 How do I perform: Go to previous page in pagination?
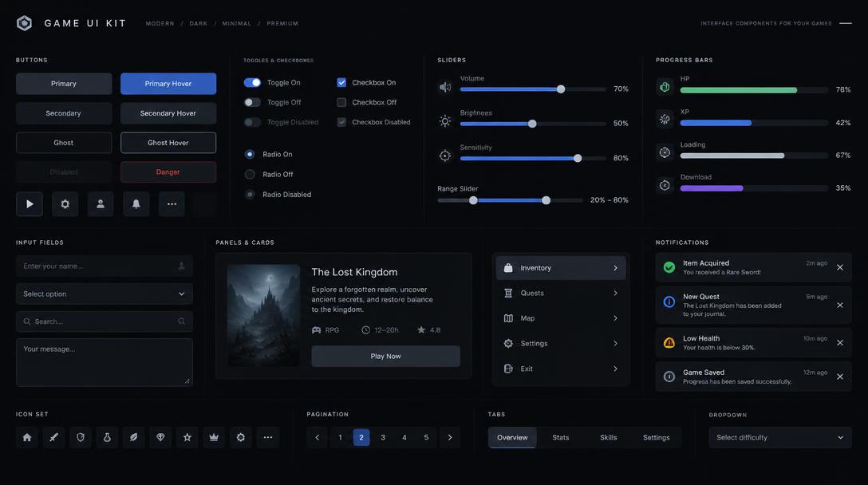tap(318, 437)
